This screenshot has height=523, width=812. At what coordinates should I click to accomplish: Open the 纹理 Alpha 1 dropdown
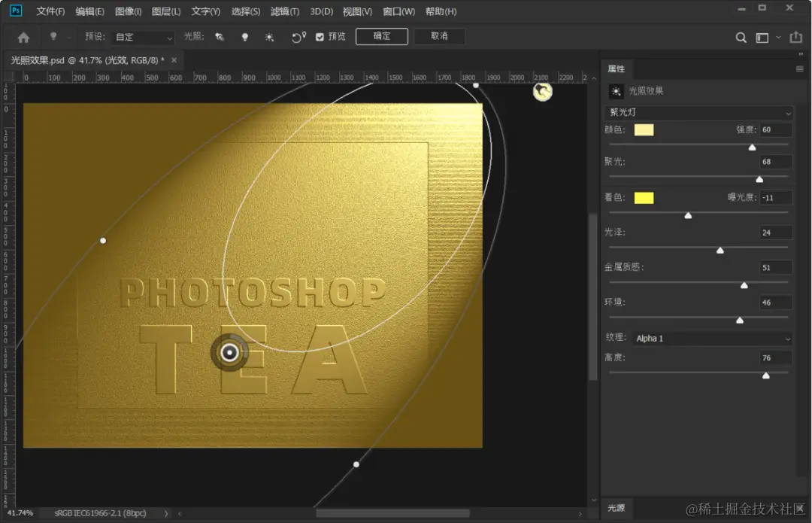(711, 339)
